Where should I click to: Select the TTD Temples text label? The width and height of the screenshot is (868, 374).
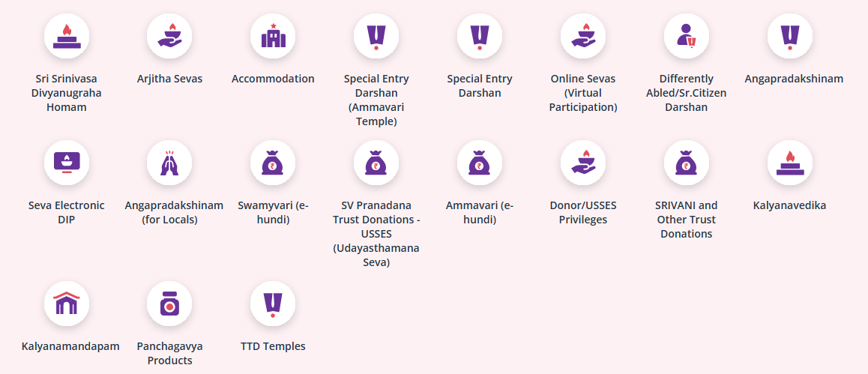click(273, 347)
